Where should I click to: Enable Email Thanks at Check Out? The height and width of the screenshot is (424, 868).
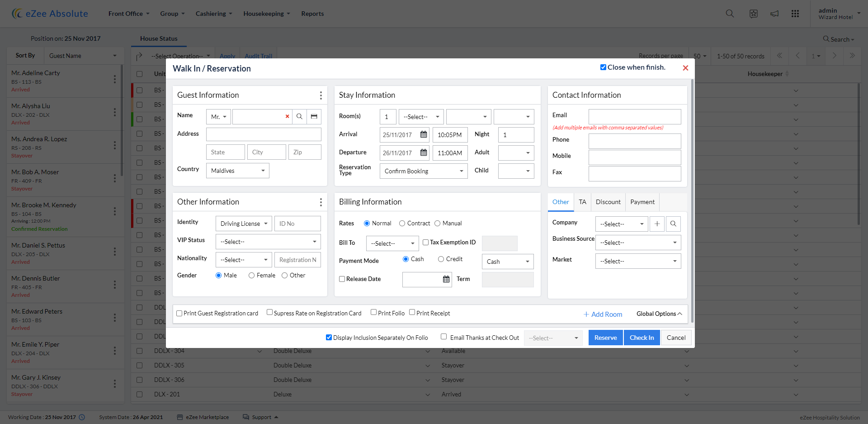(x=443, y=337)
